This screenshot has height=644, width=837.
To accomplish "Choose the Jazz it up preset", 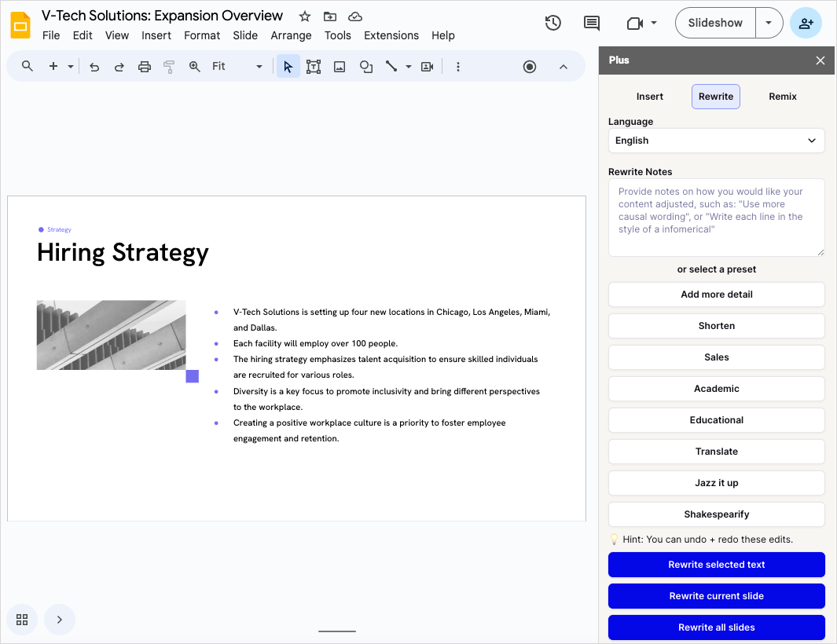I will coord(716,484).
